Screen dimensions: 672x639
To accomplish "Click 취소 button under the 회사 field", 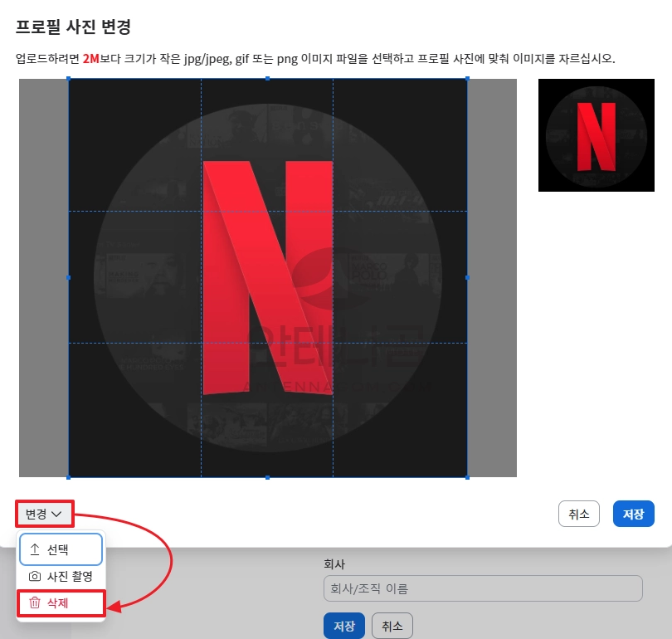I will (x=392, y=626).
